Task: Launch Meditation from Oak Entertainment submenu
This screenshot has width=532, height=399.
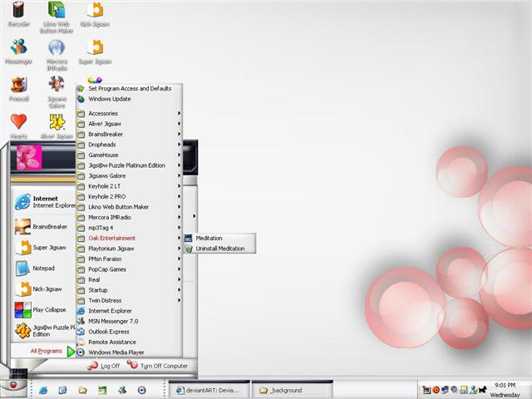Action: tap(219, 239)
